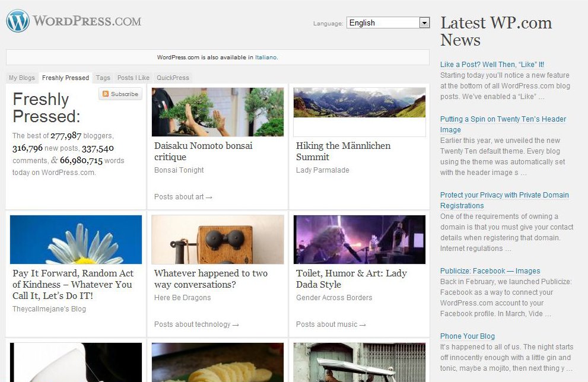Open Whatever happened to two way conversations

point(211,279)
